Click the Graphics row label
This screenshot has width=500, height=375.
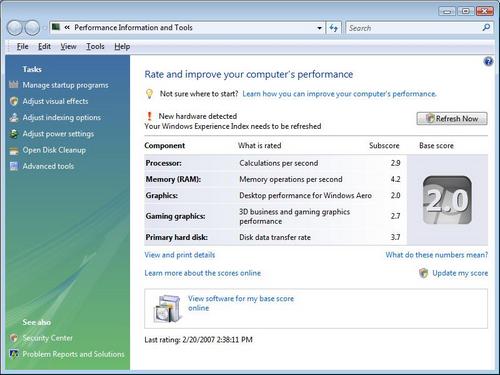162,196
